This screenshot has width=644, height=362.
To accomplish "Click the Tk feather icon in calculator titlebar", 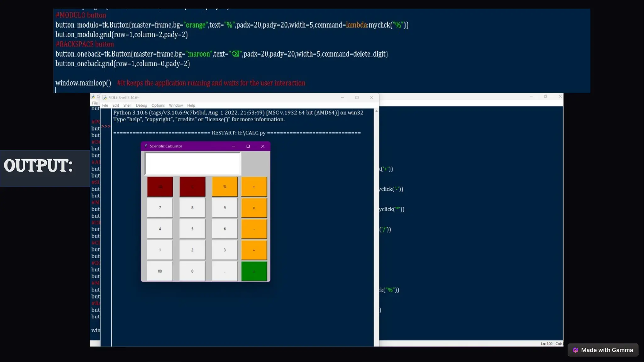I will pyautogui.click(x=146, y=146).
